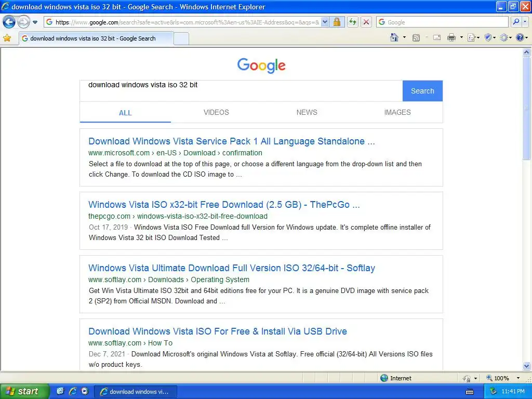Click the padlock security report icon
This screenshot has width=532, height=399.
pos(337,22)
